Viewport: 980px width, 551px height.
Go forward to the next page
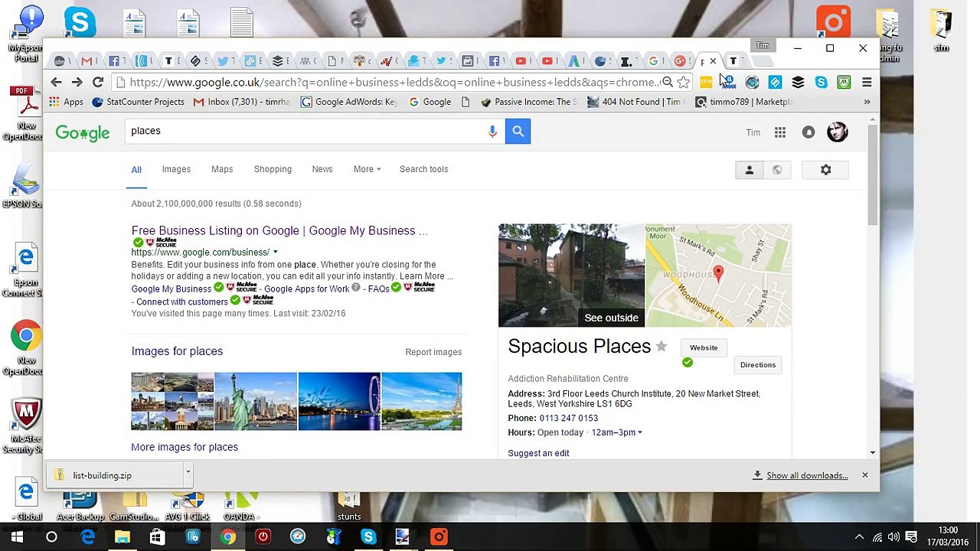(x=77, y=82)
